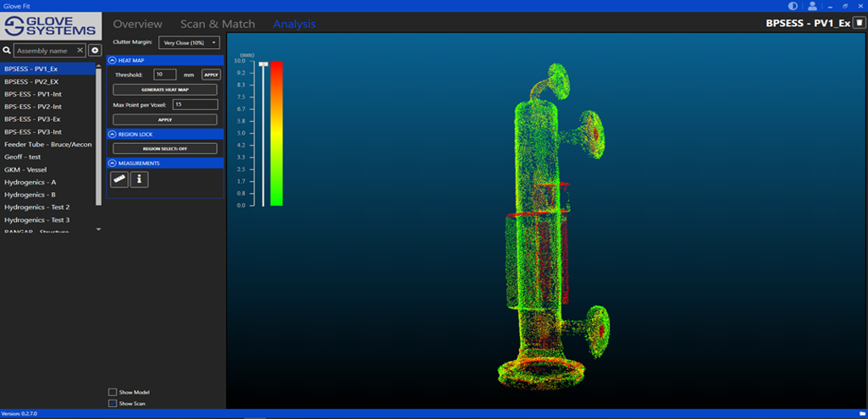Collapse the Measurements section

pyautogui.click(x=112, y=163)
